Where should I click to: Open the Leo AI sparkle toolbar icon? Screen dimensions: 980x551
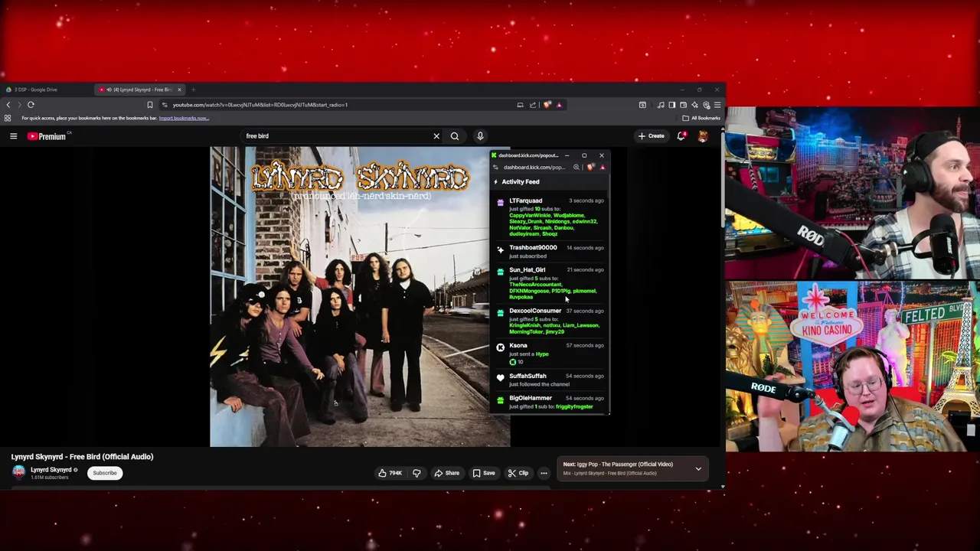point(694,105)
